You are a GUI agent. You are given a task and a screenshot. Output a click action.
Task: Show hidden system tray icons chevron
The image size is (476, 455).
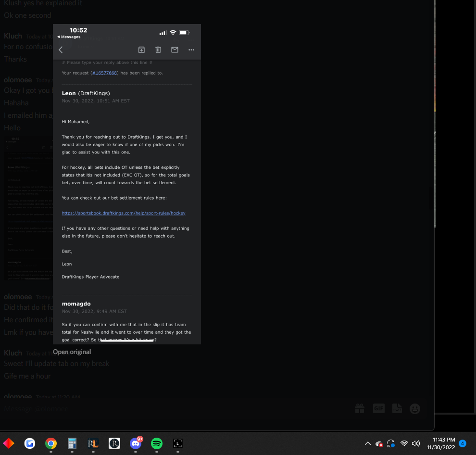click(368, 443)
